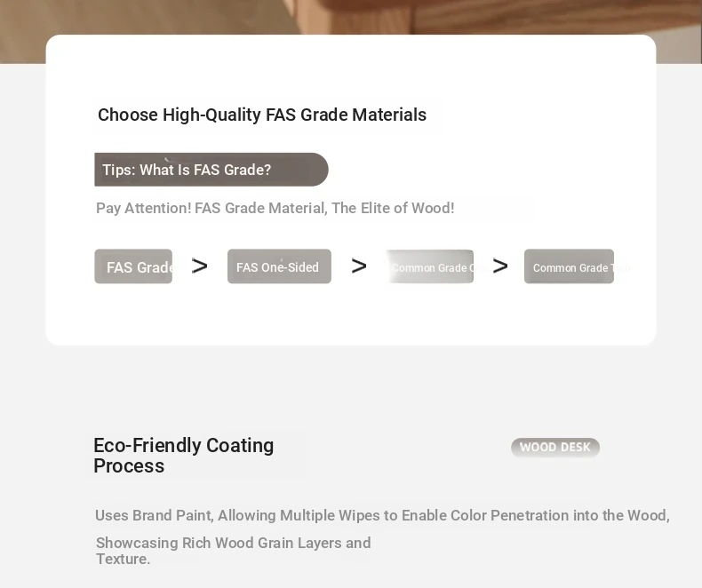Open the Tips: What Is FAS Grade? banner

pos(211,170)
